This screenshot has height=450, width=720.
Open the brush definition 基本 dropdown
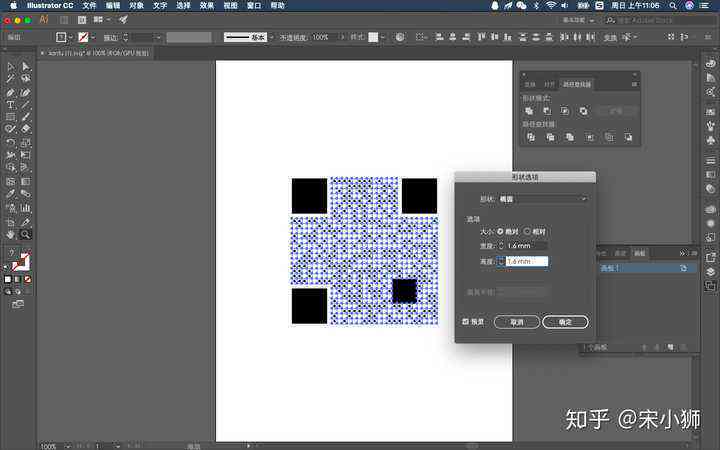271,37
